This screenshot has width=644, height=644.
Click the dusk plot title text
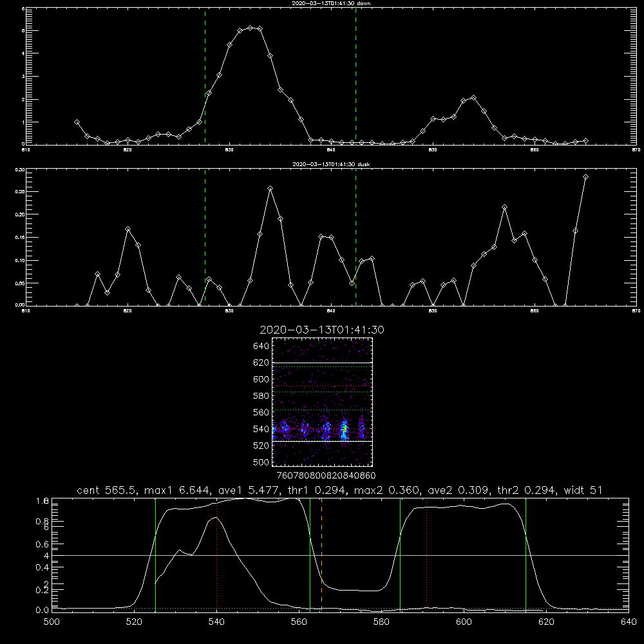331,164
